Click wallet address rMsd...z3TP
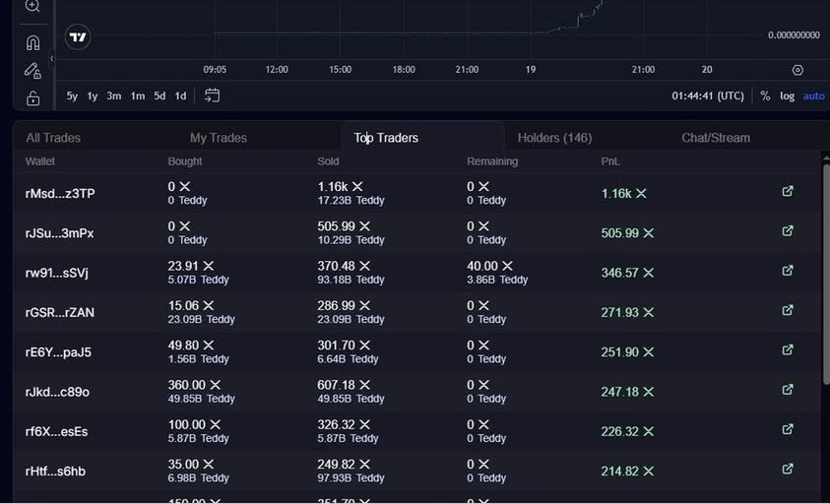This screenshot has width=830, height=504. point(60,193)
